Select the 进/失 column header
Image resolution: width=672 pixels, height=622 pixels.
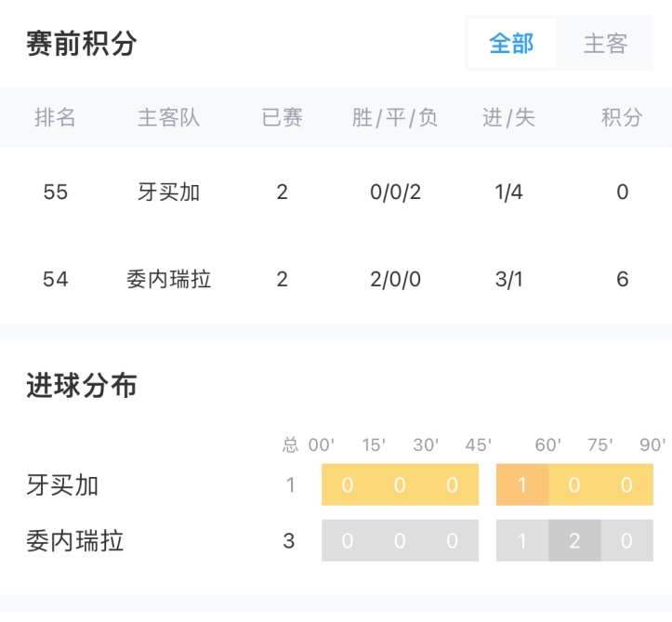coord(508,118)
